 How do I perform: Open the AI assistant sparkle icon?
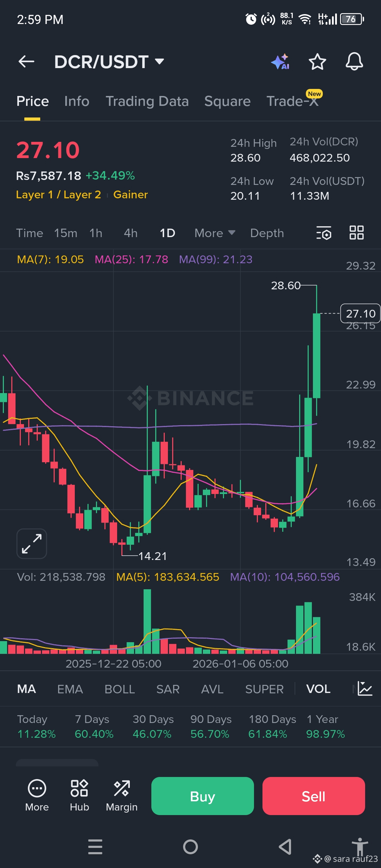[280, 62]
